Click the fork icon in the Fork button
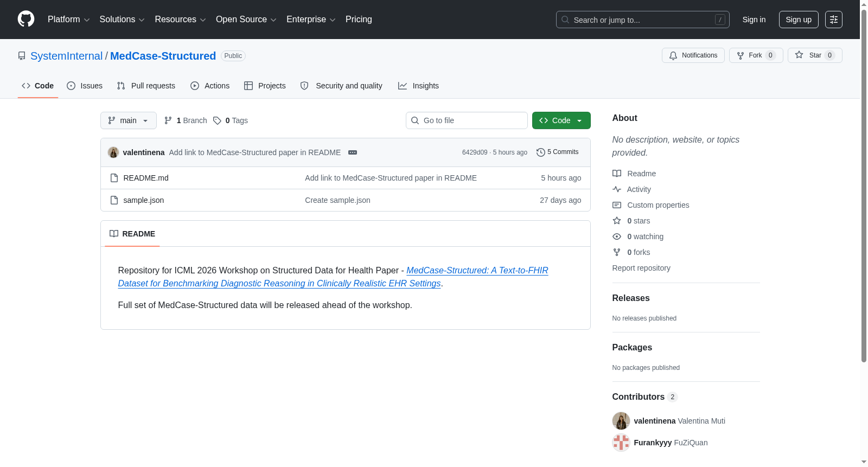 coord(741,55)
